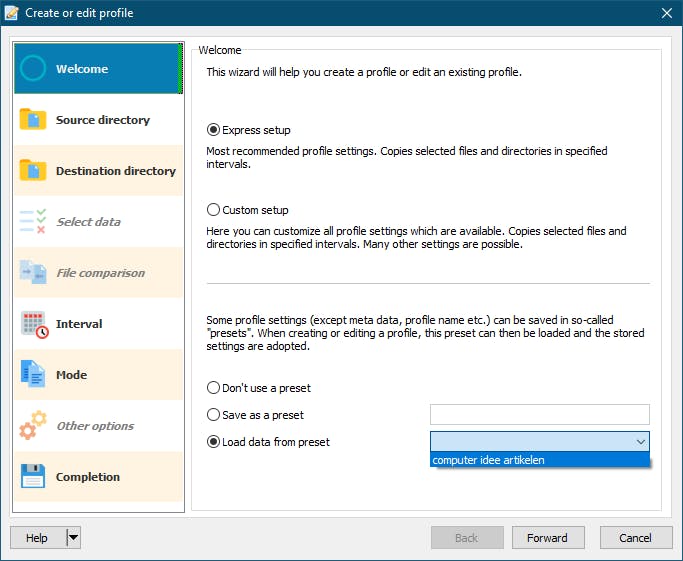Focus the Save as a preset text field
The height and width of the screenshot is (561, 683).
(x=539, y=415)
